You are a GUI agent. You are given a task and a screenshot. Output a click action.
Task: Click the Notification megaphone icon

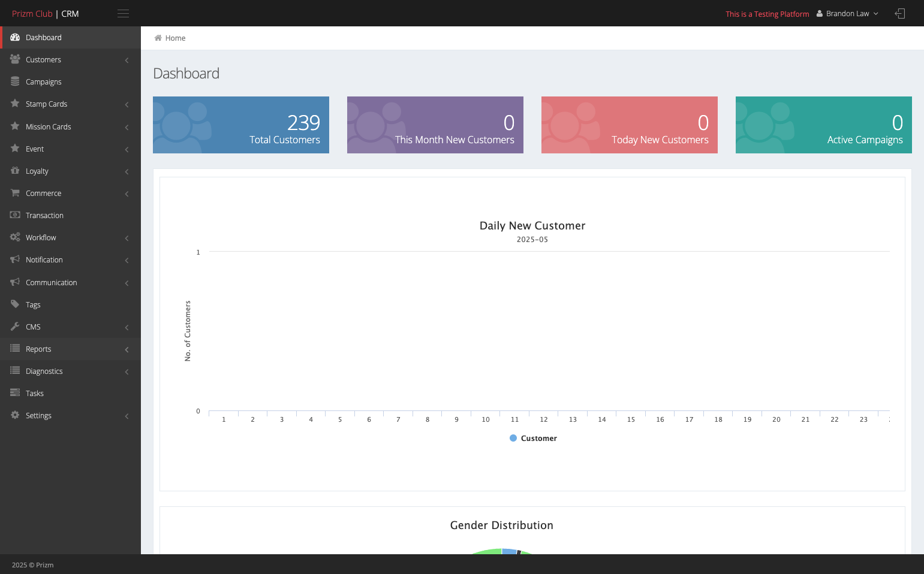point(15,259)
